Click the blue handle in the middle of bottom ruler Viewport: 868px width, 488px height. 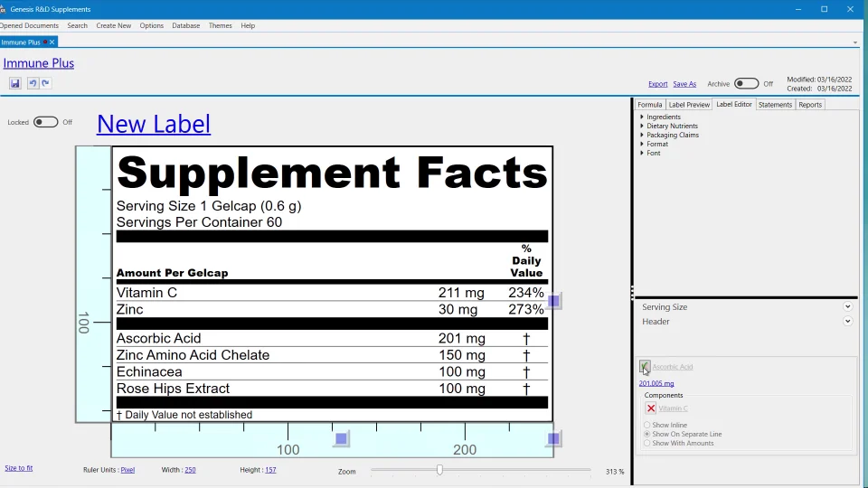pyautogui.click(x=341, y=438)
